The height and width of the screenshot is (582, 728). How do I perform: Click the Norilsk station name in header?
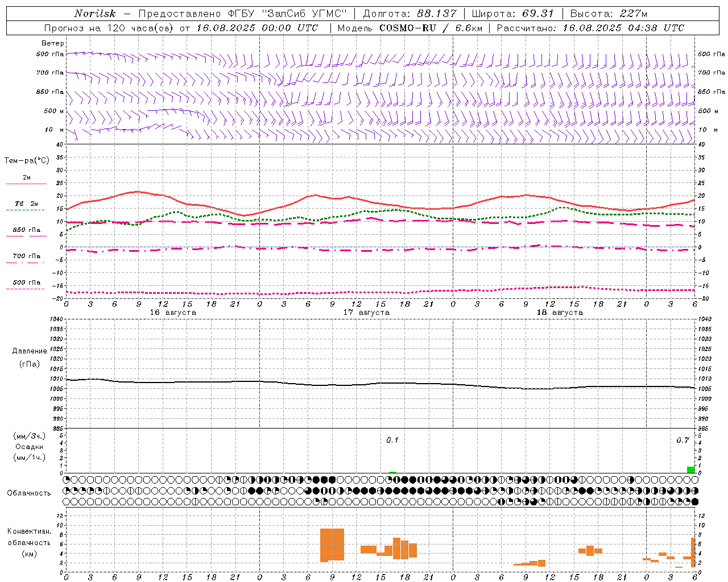pos(95,14)
